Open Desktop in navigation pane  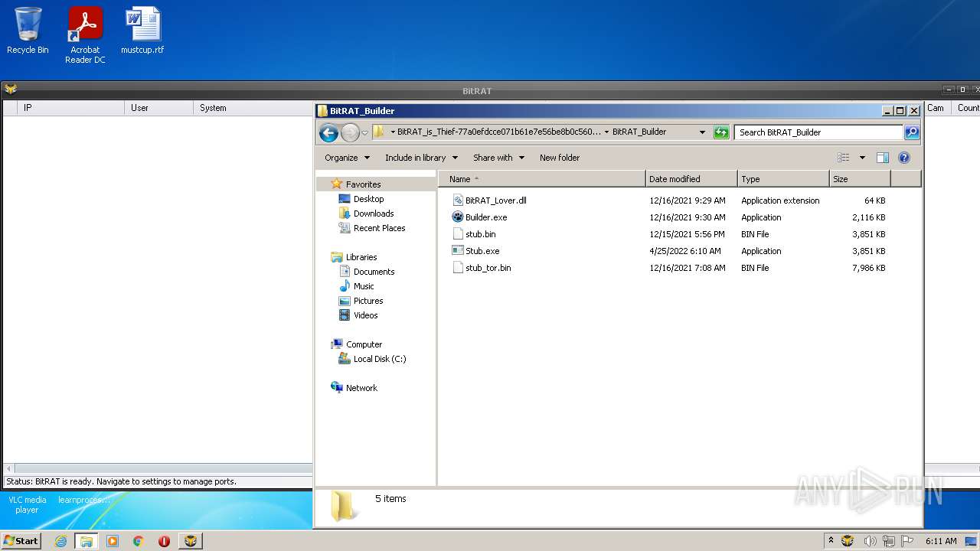coord(368,199)
